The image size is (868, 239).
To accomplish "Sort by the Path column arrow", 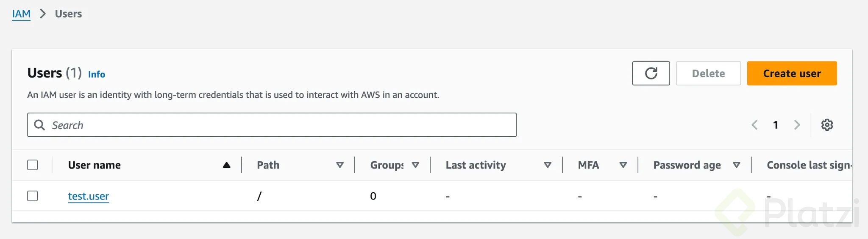I will pos(340,165).
